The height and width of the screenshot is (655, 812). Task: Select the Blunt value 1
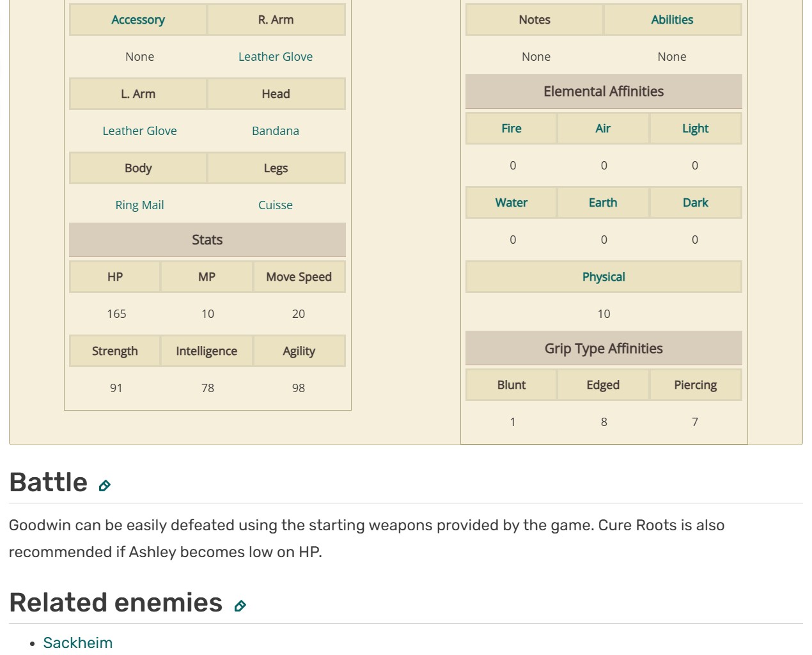point(513,422)
